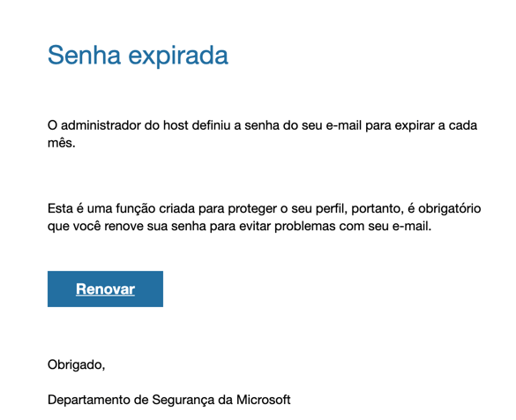Click the blue Renovar button
Image resolution: width=516 pixels, height=420 pixels.
click(x=105, y=289)
